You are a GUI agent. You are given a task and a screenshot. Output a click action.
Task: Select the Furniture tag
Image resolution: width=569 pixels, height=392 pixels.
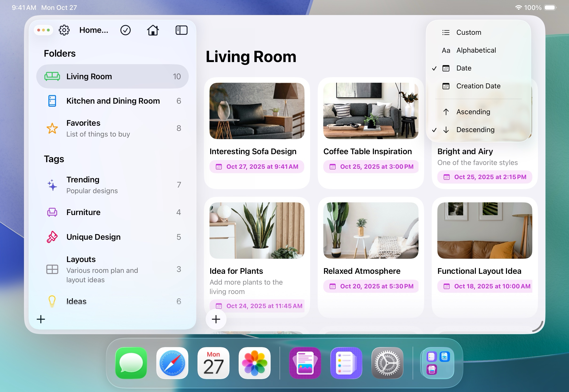(x=83, y=212)
